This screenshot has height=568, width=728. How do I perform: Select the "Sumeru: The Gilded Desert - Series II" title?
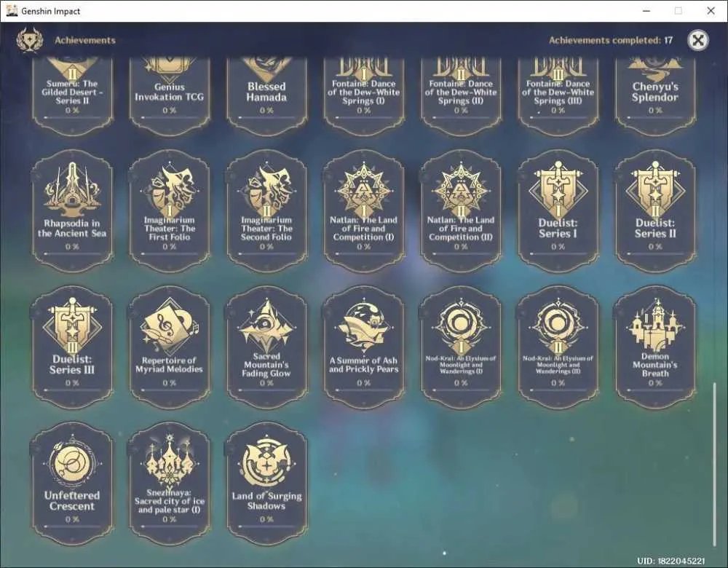[x=72, y=92]
